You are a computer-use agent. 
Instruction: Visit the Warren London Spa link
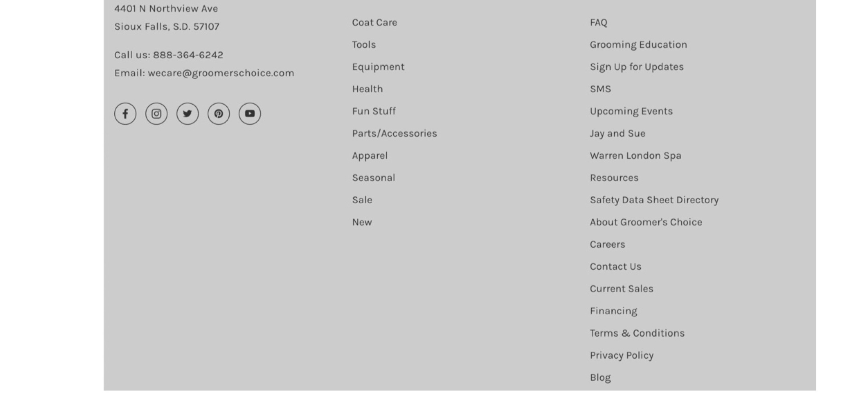coord(635,155)
